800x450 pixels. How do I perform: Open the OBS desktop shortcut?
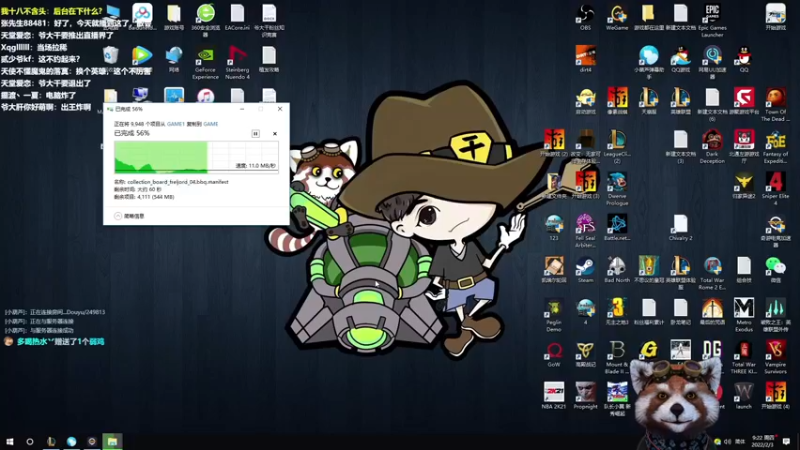click(x=585, y=14)
